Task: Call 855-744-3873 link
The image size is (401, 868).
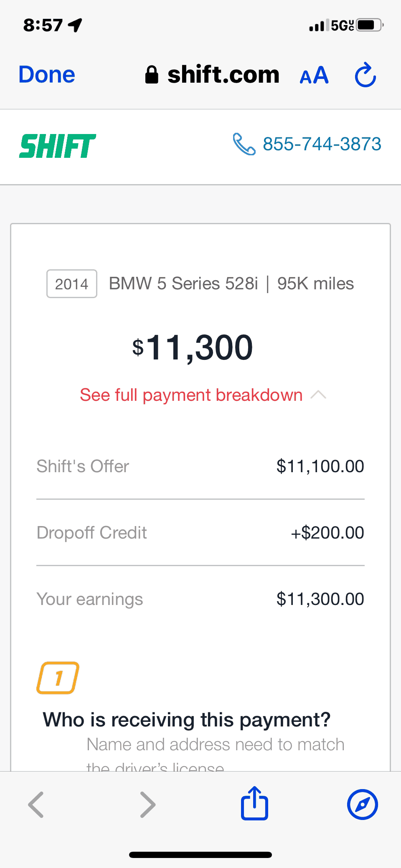Action: point(322,144)
